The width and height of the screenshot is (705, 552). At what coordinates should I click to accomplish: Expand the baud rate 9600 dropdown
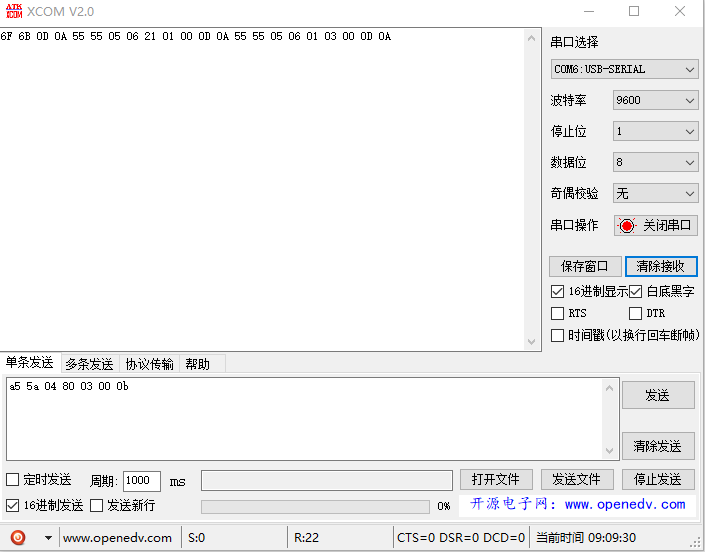655,100
